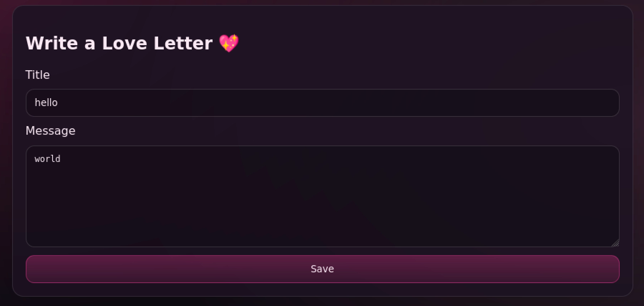Click the word 'Write' in the heading
This screenshot has height=306, width=644.
pyautogui.click(x=52, y=43)
